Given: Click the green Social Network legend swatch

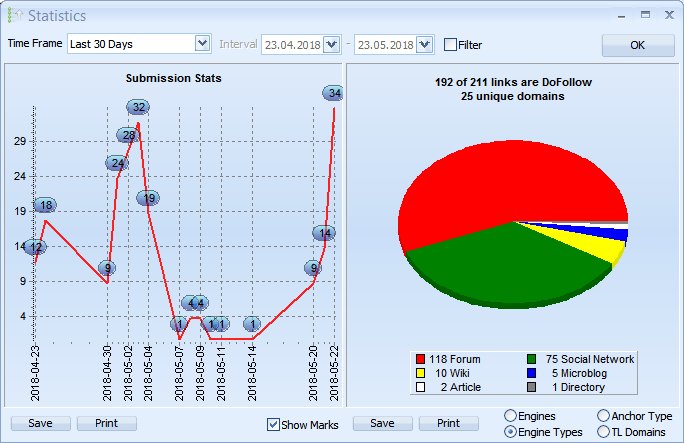Looking at the screenshot, I should click(x=535, y=359).
